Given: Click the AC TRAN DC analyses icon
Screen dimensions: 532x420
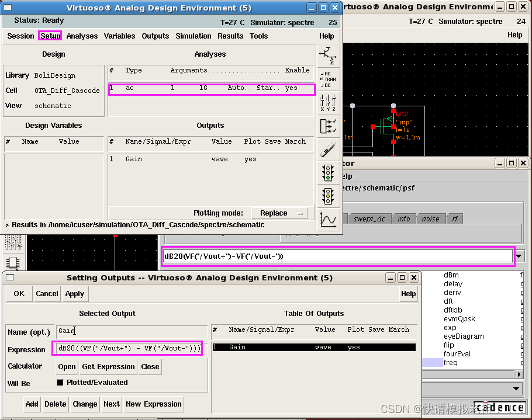Looking at the screenshot, I should pyautogui.click(x=329, y=79).
